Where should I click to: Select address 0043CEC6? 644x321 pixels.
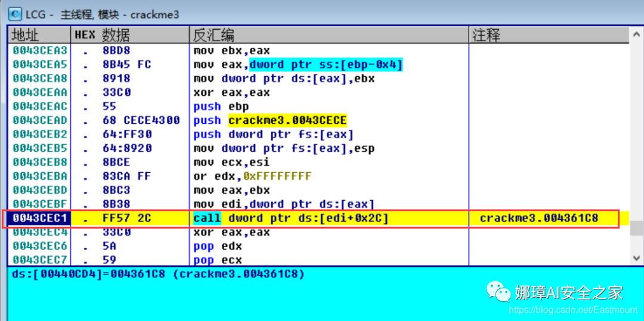41,246
